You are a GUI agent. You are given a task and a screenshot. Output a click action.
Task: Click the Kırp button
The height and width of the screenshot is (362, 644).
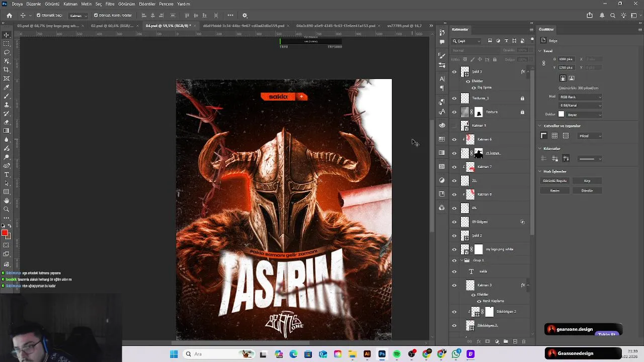click(587, 181)
